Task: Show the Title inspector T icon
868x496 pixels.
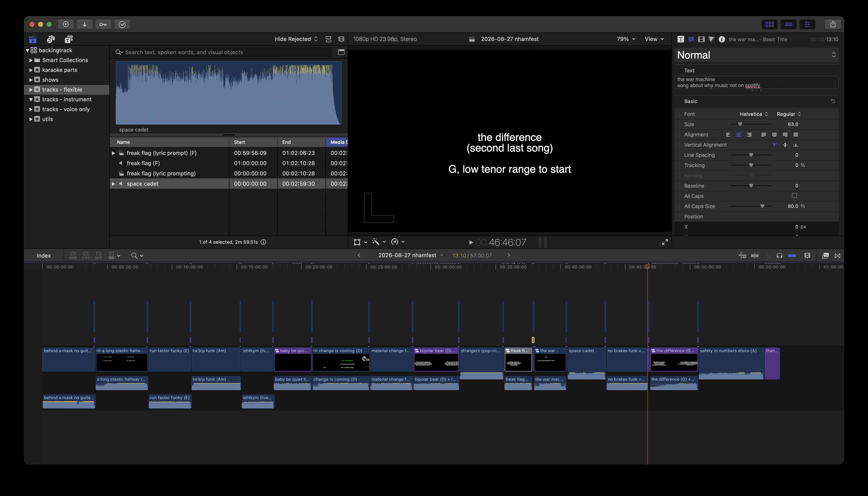Action: tap(680, 39)
